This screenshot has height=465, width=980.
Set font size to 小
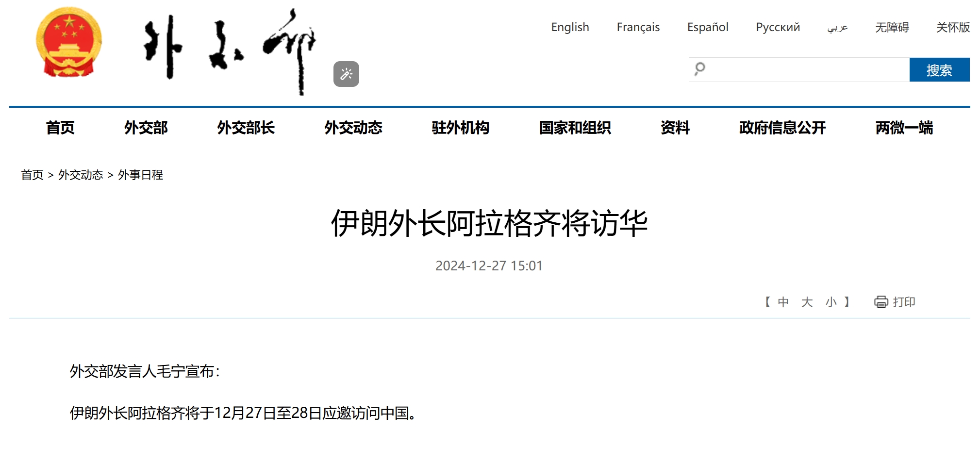pyautogui.click(x=831, y=302)
